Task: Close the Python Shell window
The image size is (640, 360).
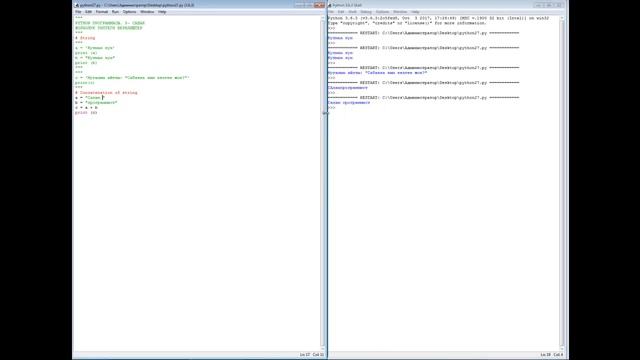Action: 559,5
